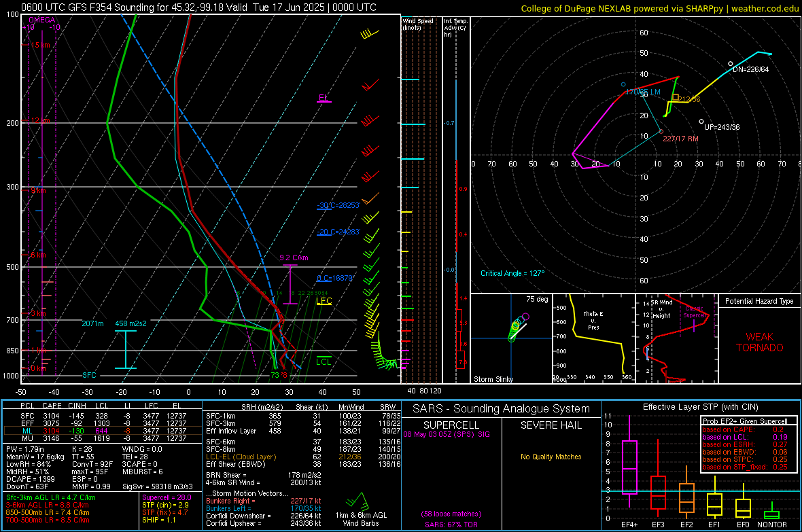Click the 700-500mb LR = 8.5 C/km line
The image size is (802, 532).
click(48, 520)
